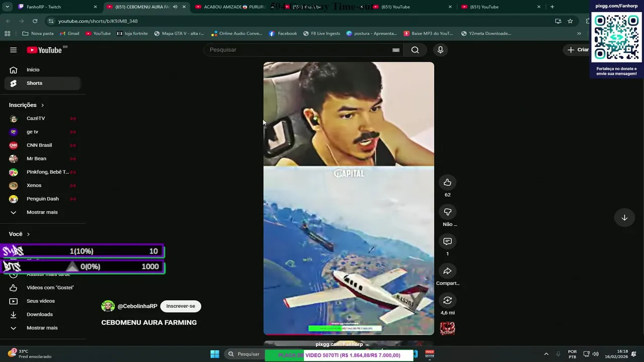Mute audio icon on CEBOMENU tab
This screenshot has width=644, height=362.
coord(175,7)
